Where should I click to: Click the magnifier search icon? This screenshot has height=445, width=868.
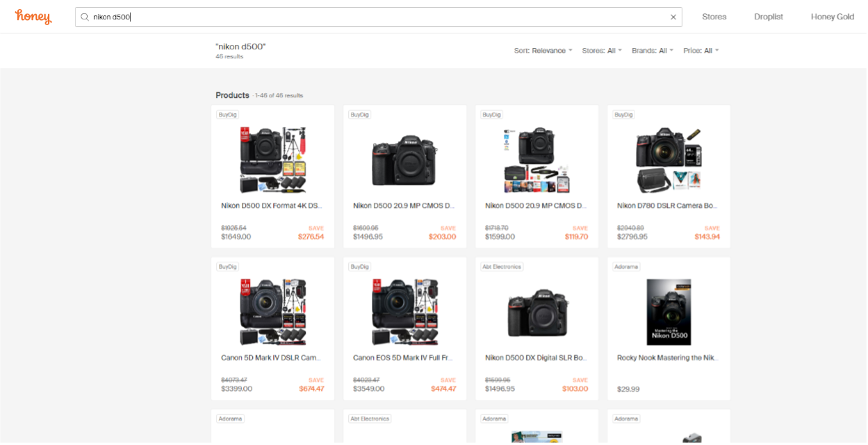[x=85, y=17]
